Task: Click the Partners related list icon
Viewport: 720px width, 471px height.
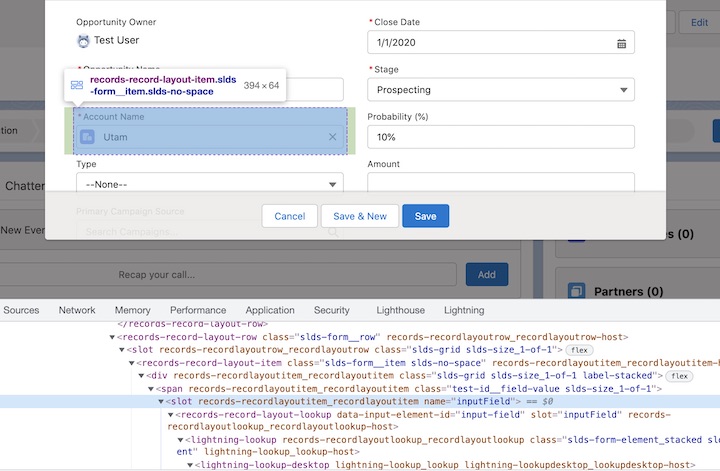Action: coord(576,292)
